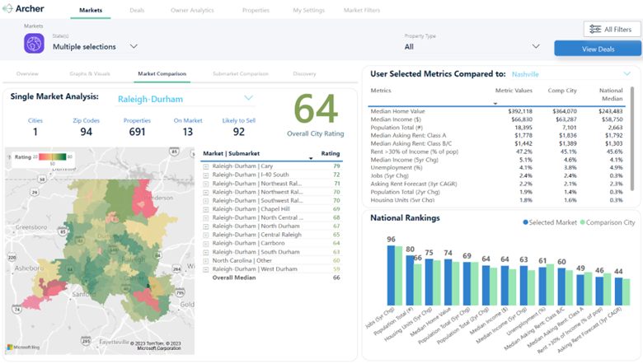Viewport: 643px width, 364px height.
Task: Select the Market Comparison sub-tab
Action: [x=162, y=73]
